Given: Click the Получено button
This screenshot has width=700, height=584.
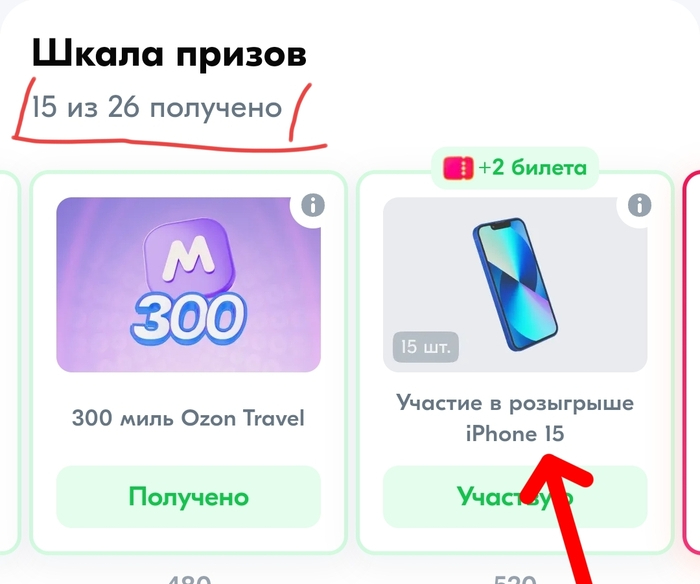Looking at the screenshot, I should [188, 496].
